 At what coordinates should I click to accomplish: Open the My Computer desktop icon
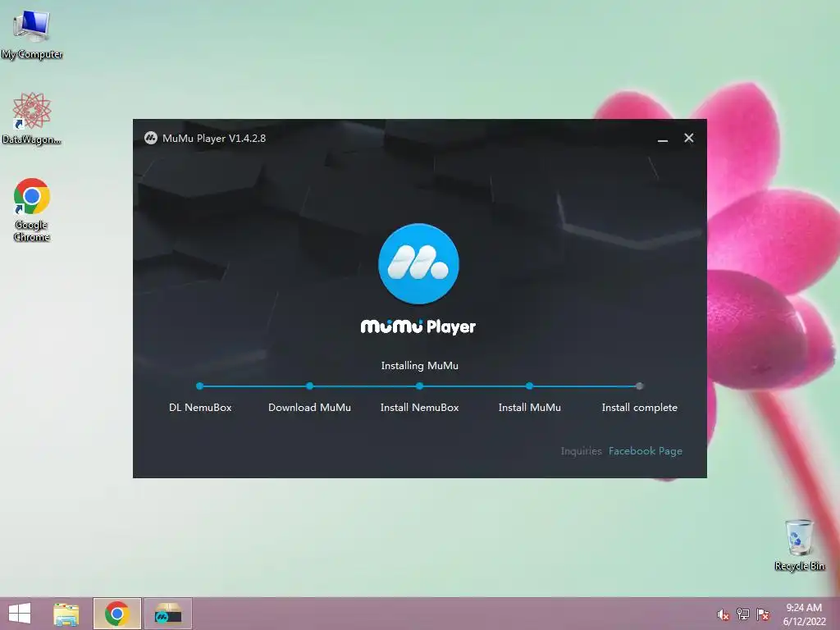(32, 34)
